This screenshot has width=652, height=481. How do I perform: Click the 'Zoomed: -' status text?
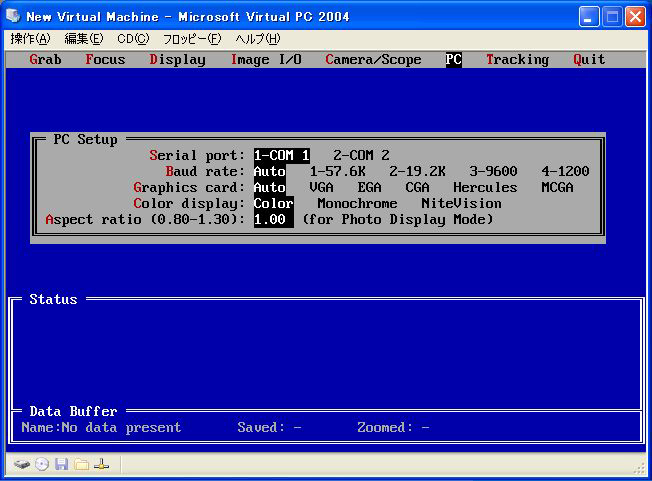[393, 427]
